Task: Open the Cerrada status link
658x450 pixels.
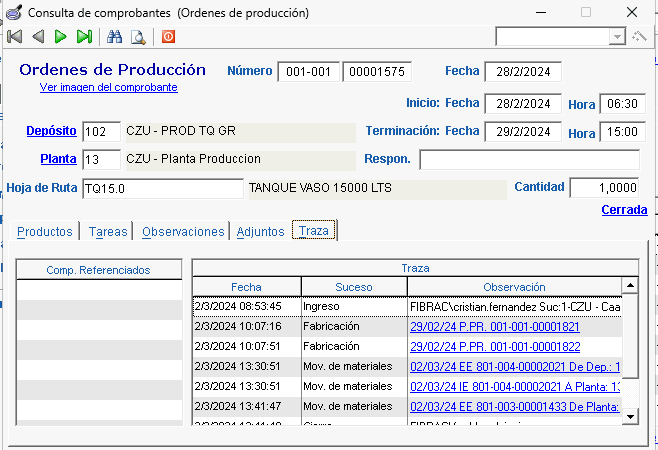Action: point(623,210)
